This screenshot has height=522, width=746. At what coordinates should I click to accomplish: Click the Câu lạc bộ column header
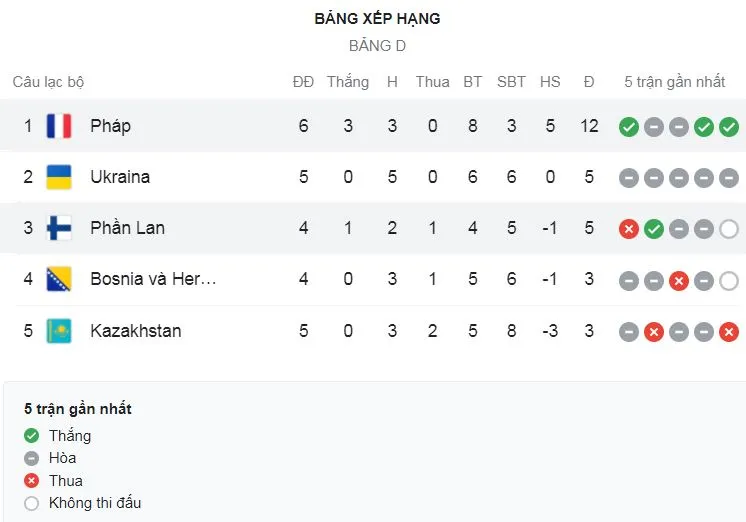pyautogui.click(x=48, y=82)
